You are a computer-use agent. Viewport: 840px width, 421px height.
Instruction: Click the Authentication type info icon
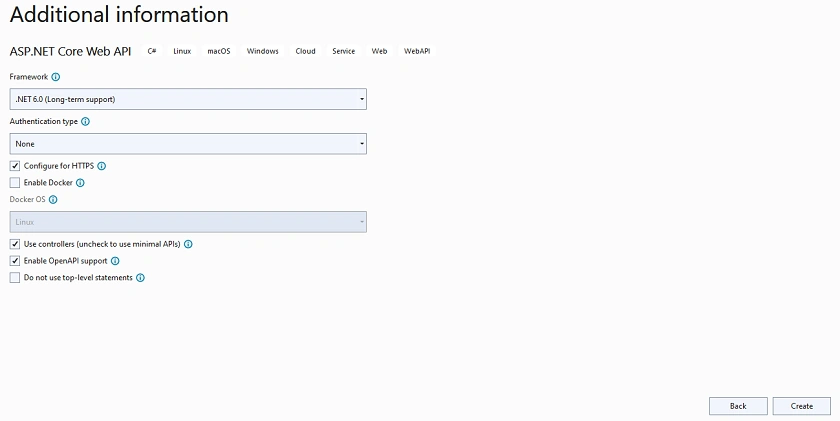click(85, 122)
